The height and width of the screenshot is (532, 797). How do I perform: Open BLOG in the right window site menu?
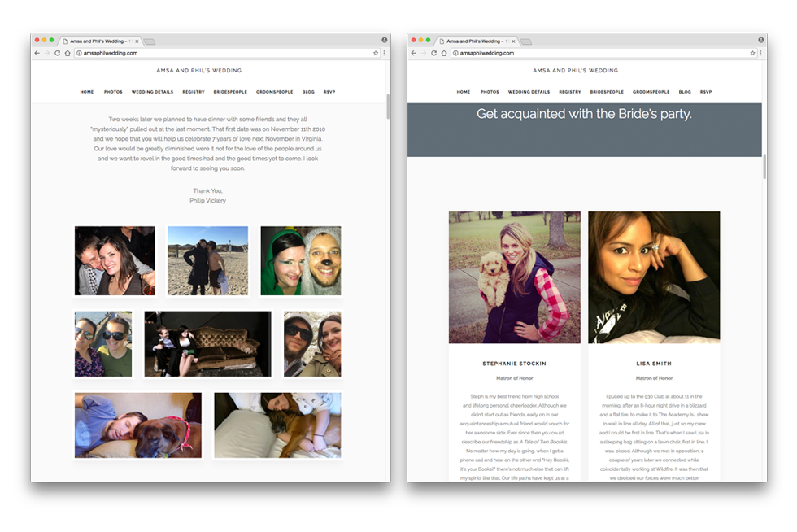tap(685, 92)
